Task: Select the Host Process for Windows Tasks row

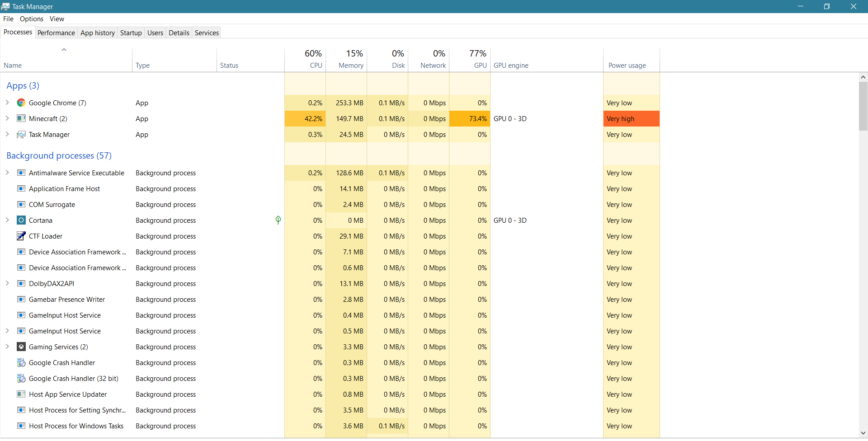Action: tap(76, 426)
